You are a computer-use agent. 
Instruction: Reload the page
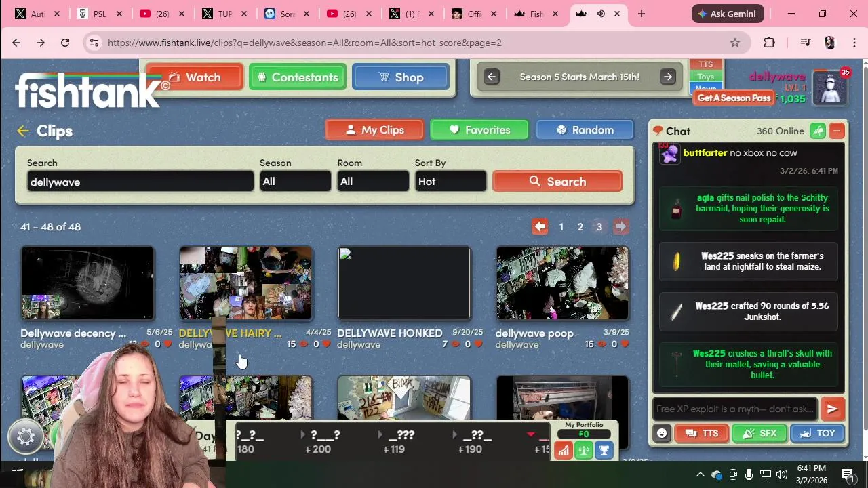(x=65, y=43)
